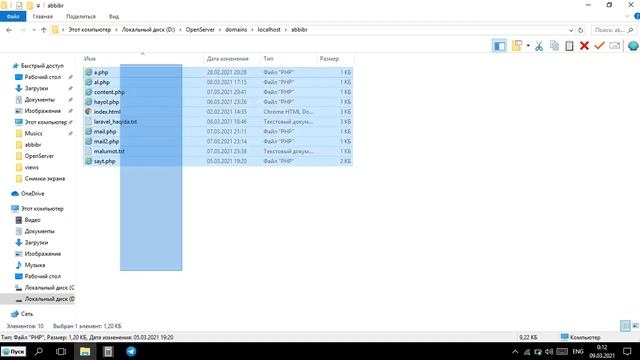Image resolution: width=640 pixels, height=360 pixels.
Task: Click the rename icon in the toolbar
Action: 614,46
